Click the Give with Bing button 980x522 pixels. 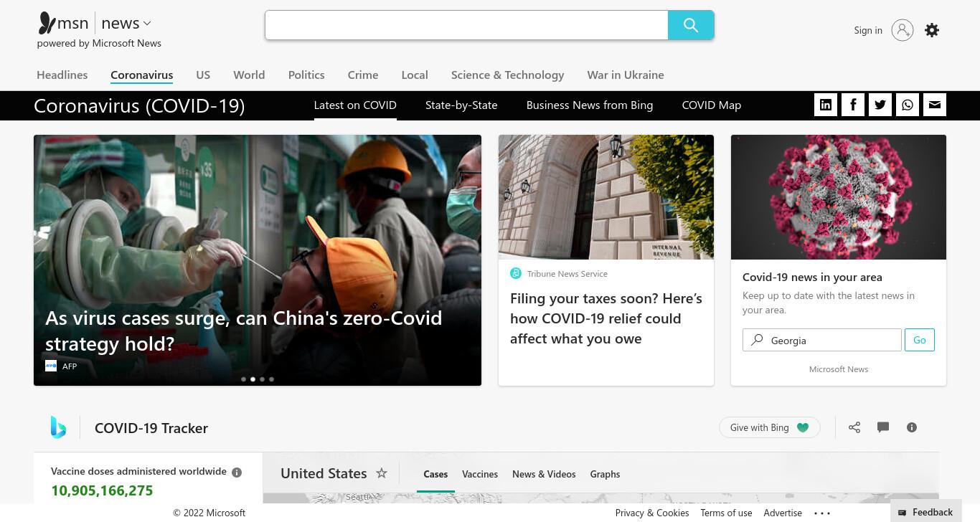[x=770, y=427]
